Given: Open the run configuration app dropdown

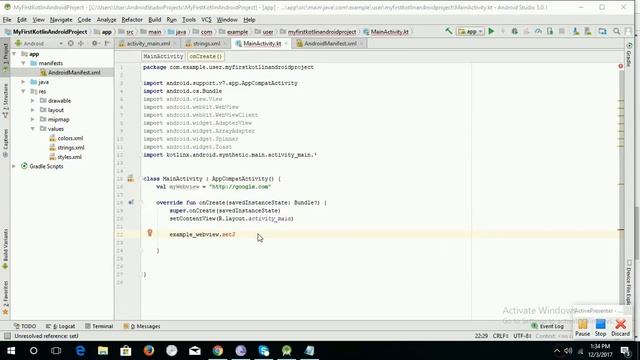Looking at the screenshot, I should pos(471,31).
